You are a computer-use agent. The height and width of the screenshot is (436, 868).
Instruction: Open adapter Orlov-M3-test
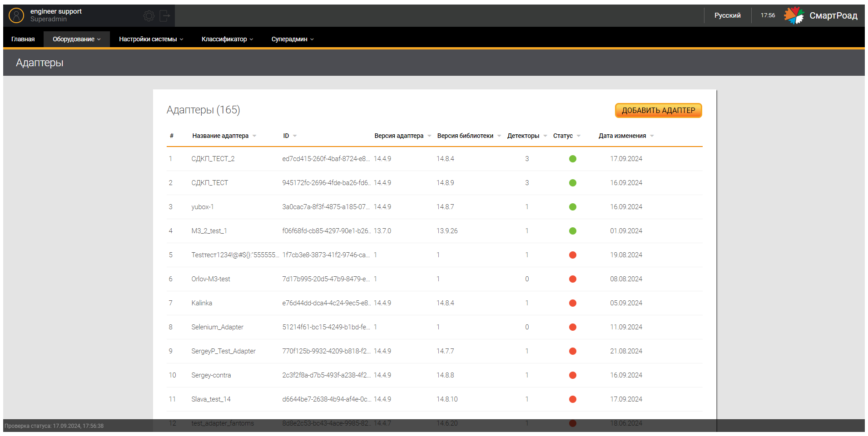pyautogui.click(x=211, y=279)
